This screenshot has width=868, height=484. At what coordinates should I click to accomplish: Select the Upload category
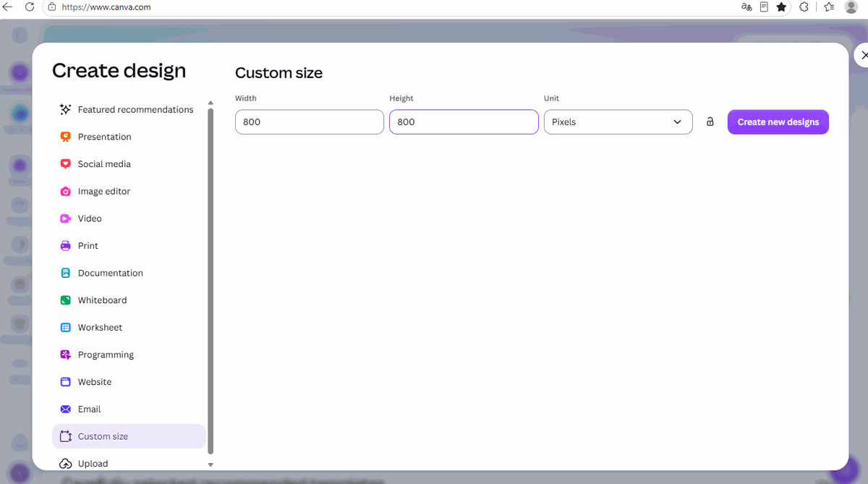coord(129,464)
